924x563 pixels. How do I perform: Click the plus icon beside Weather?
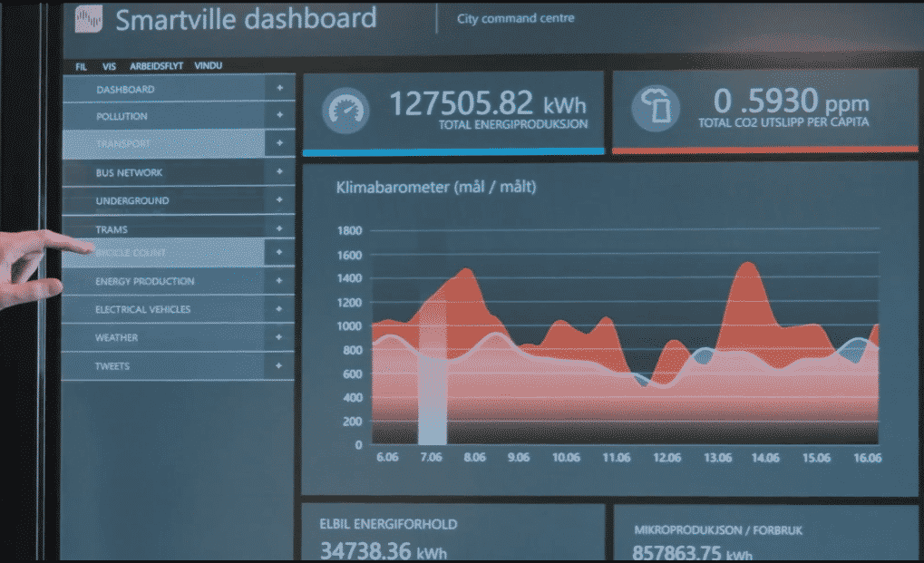point(279,337)
